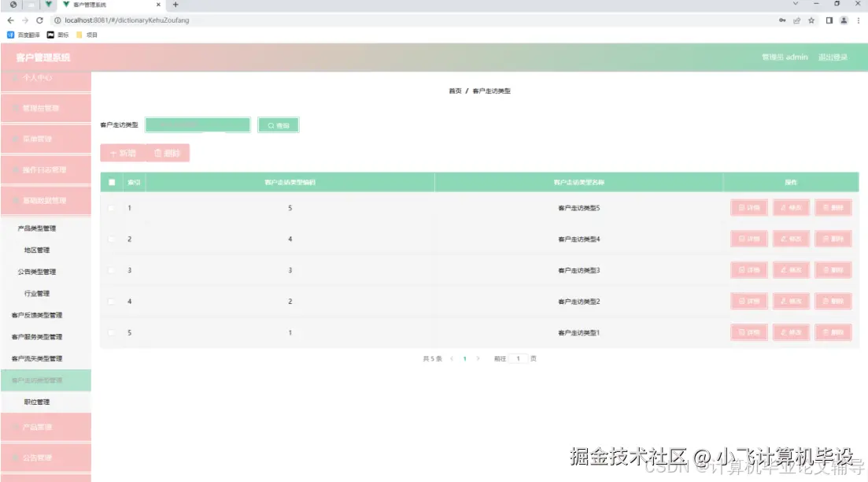The image size is (868, 482).
Task: Click the bulk 删除 button above the table
Action: 167,153
